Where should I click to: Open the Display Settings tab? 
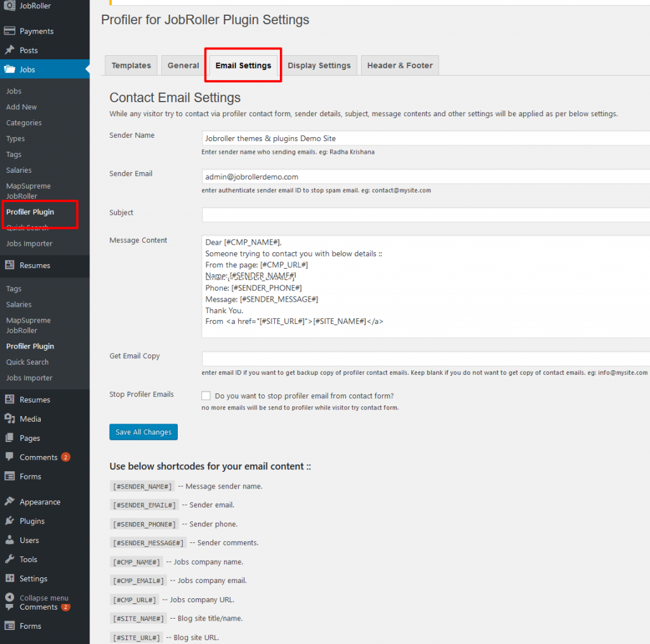click(319, 65)
